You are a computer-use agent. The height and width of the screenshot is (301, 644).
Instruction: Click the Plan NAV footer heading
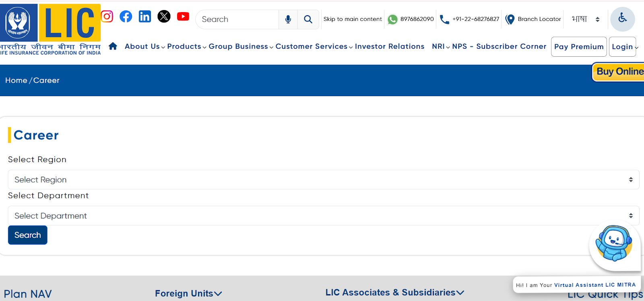coord(28,294)
